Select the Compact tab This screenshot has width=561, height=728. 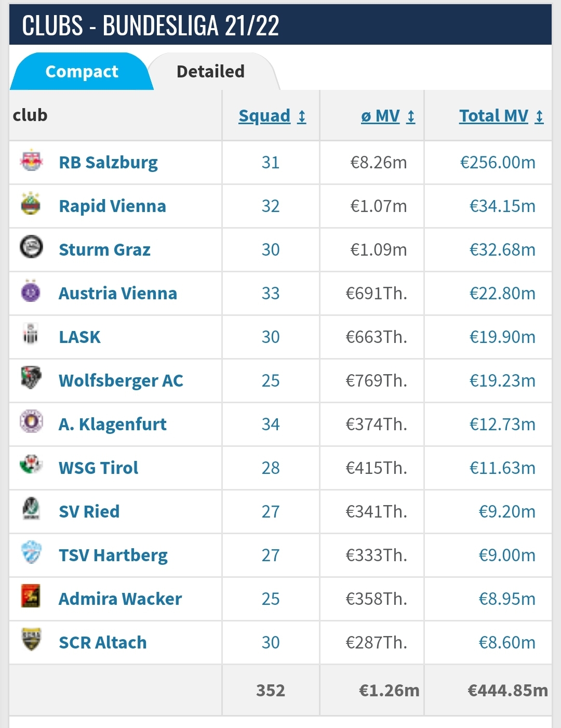tap(82, 71)
